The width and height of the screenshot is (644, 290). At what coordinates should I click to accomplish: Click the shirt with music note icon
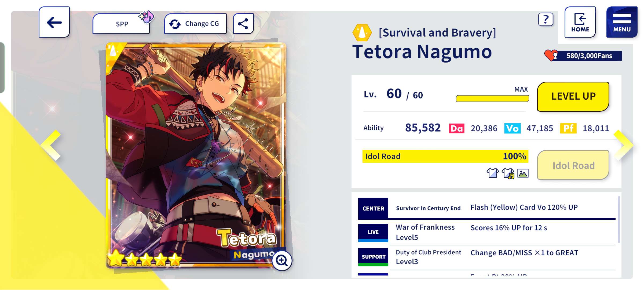click(x=508, y=173)
